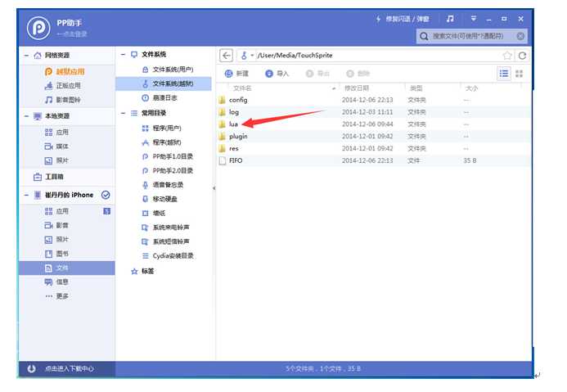Open the 标签 bookmarks section
The width and height of the screenshot is (567, 392).
142,271
